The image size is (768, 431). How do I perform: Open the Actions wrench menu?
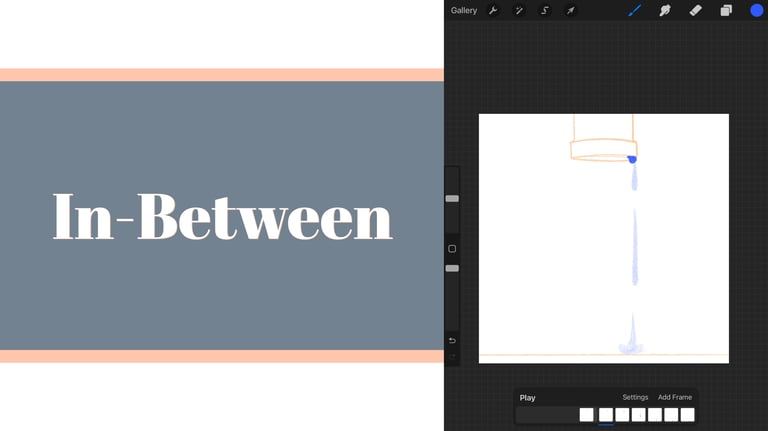click(x=493, y=10)
